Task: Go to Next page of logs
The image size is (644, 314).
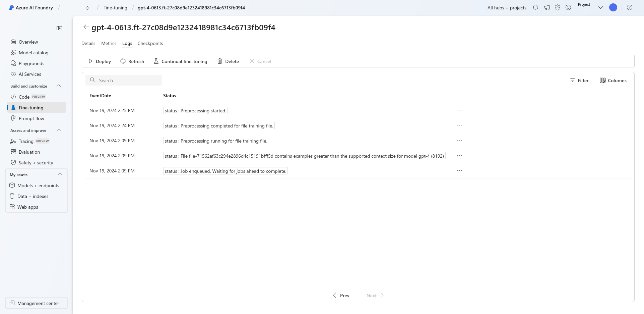Action: point(375,296)
